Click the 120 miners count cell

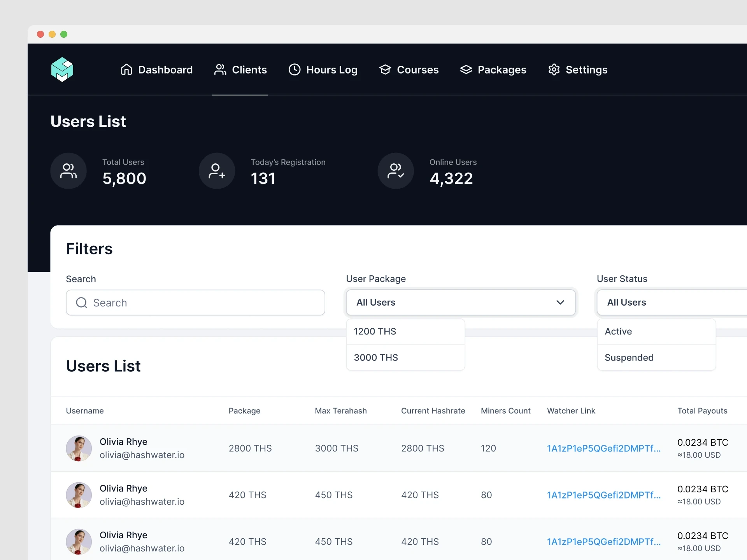click(488, 448)
